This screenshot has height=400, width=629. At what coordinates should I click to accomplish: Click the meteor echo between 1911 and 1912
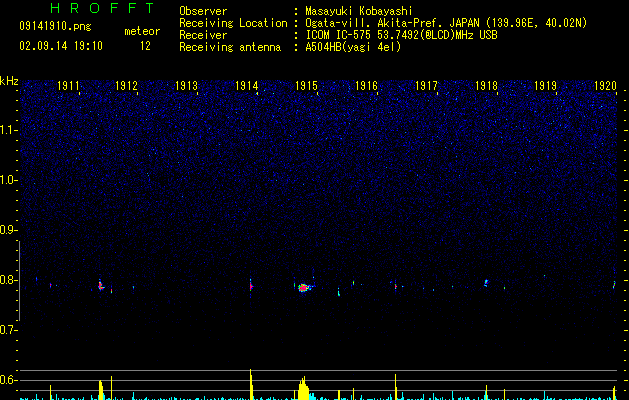(x=101, y=285)
